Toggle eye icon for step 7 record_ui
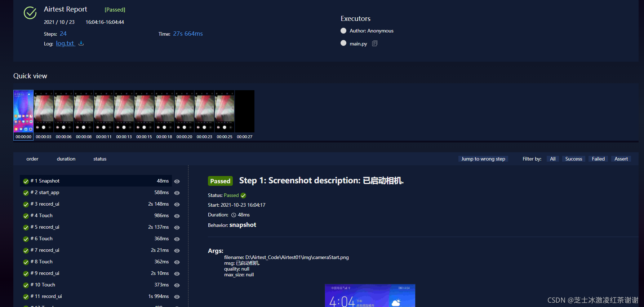Screen dimensions: 644x307 (x=177, y=251)
